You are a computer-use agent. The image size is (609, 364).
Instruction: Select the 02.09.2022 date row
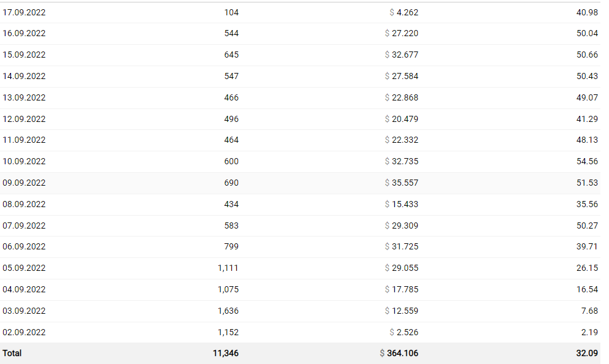(25, 332)
